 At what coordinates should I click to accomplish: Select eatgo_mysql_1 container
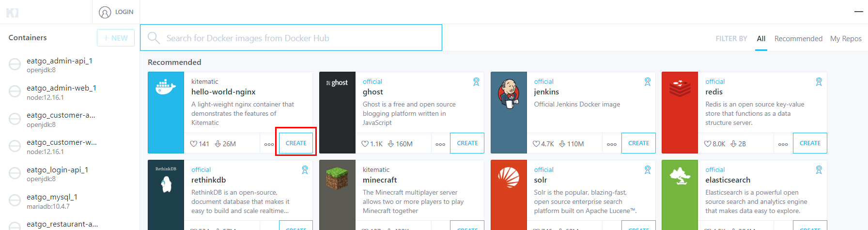tap(70, 201)
